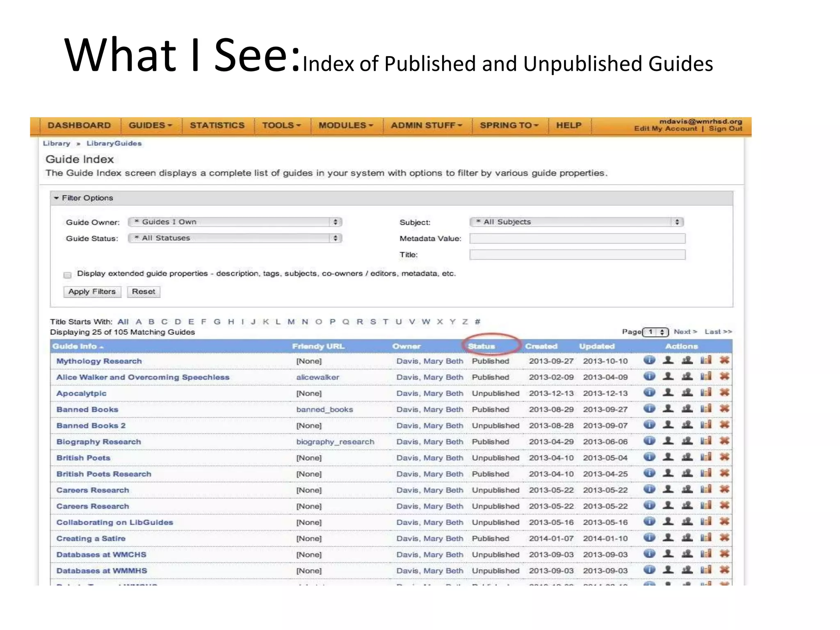
Task: Open the Guide Owner dropdown
Action: (235, 222)
